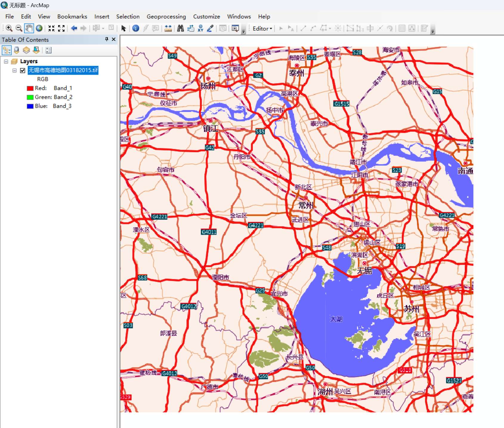
Task: Open Trace tool dropdown arrow
Action: 330,28
